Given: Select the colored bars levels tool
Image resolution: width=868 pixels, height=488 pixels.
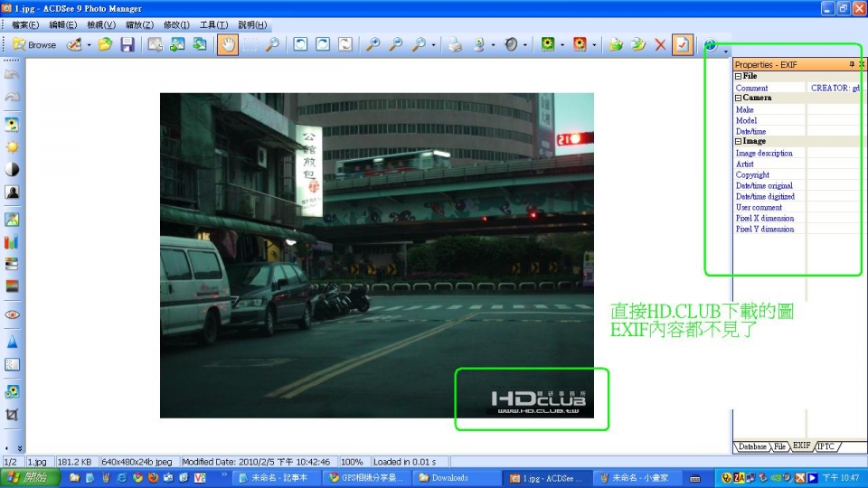Looking at the screenshot, I should 12,242.
